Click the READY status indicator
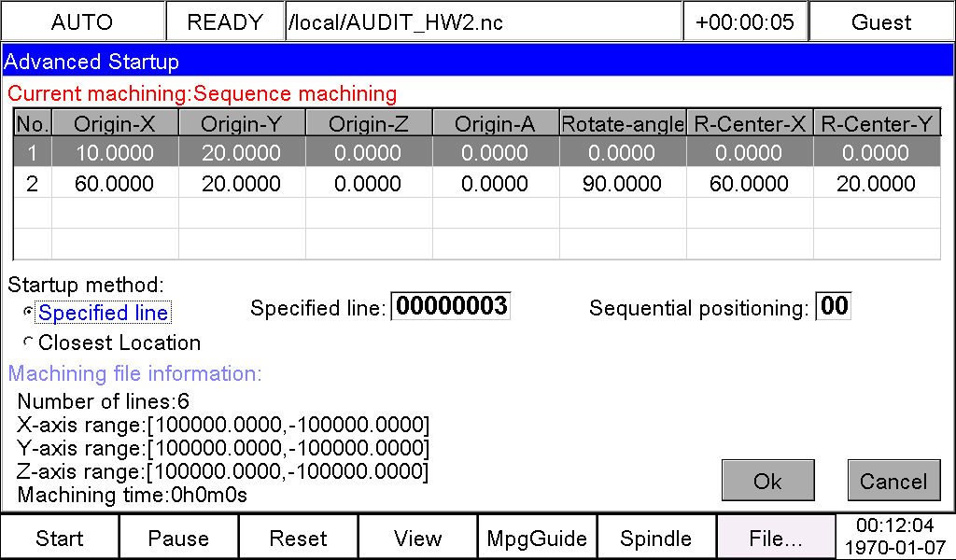This screenshot has height=560, width=956. pyautogui.click(x=225, y=22)
